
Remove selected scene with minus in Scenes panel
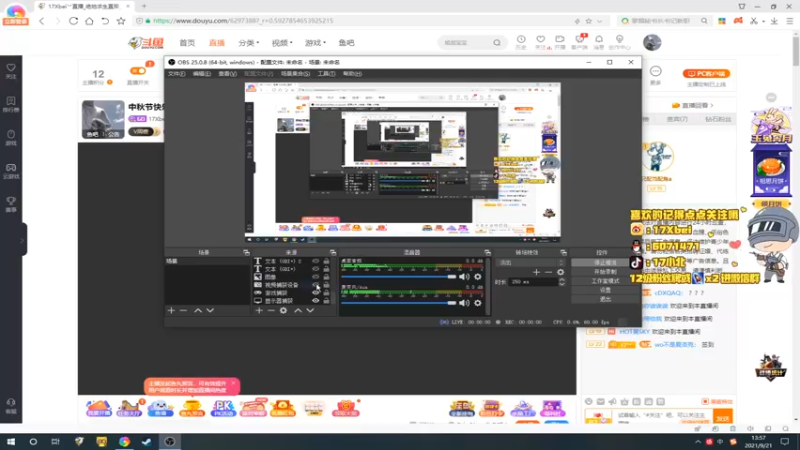pos(184,310)
